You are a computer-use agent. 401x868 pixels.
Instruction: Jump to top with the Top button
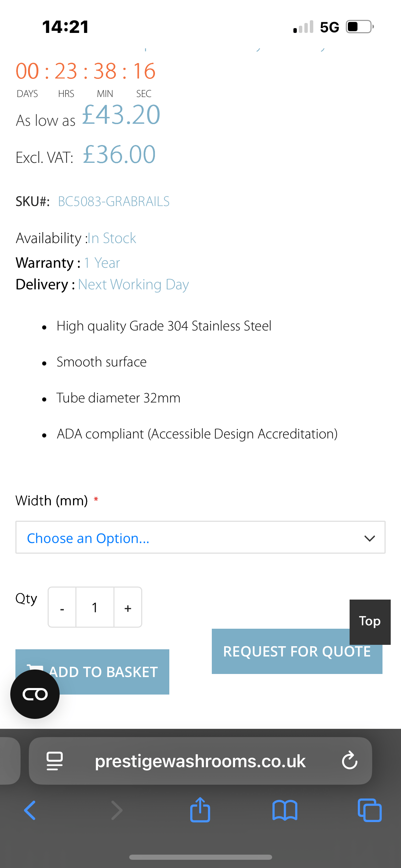(x=370, y=622)
